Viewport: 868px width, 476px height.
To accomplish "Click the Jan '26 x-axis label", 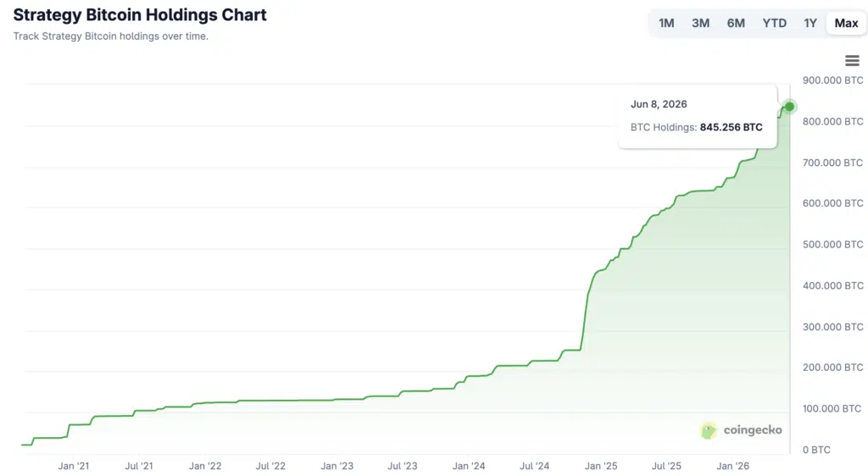I will click(733, 466).
